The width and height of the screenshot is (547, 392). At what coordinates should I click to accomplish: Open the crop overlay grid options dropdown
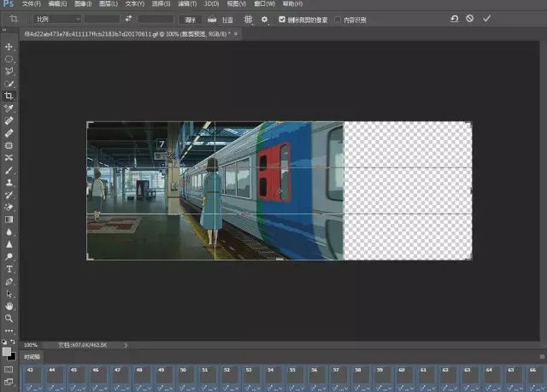[249, 18]
